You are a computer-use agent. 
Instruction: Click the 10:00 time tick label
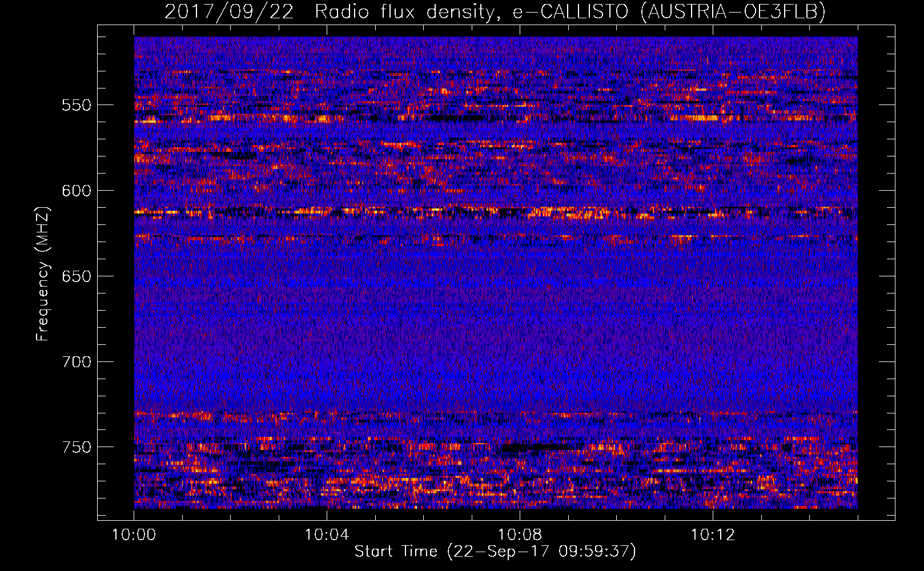pyautogui.click(x=134, y=534)
